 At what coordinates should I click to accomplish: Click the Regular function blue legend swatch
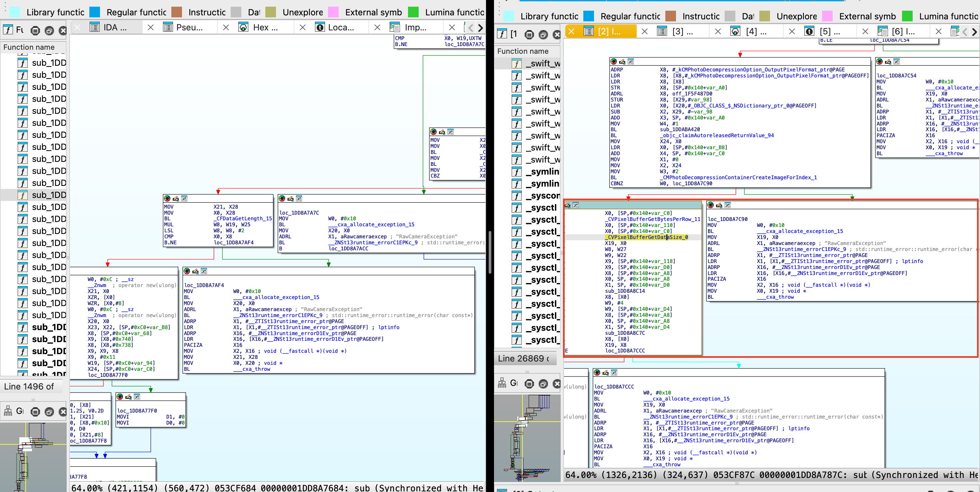(x=95, y=12)
